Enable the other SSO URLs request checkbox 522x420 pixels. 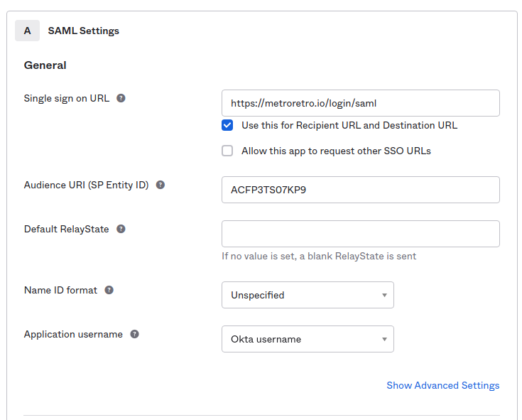[227, 151]
